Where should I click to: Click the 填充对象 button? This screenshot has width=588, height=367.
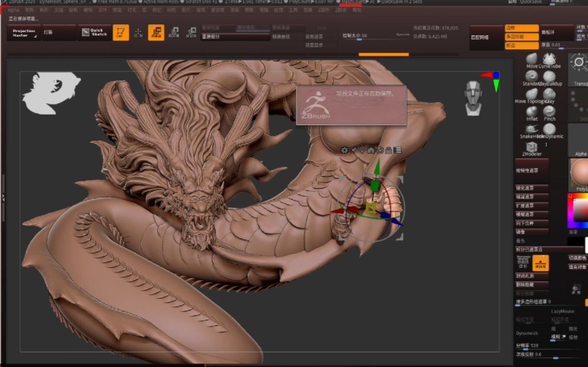(578, 267)
